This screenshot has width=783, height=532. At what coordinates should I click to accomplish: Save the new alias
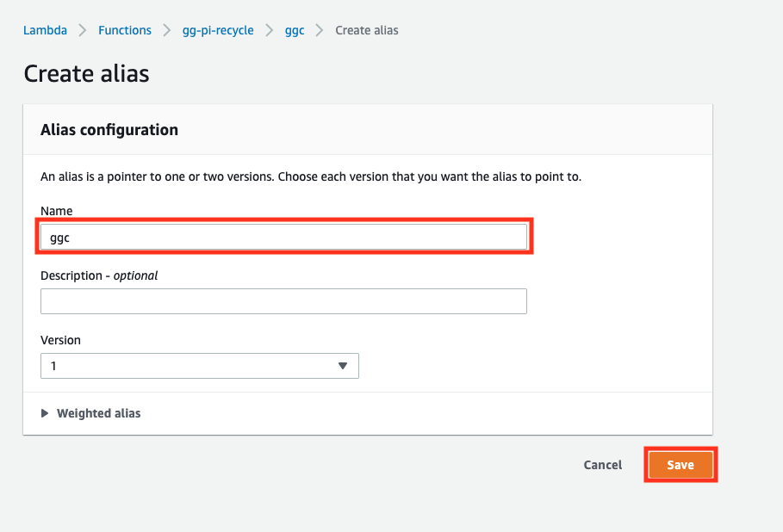[x=680, y=465]
